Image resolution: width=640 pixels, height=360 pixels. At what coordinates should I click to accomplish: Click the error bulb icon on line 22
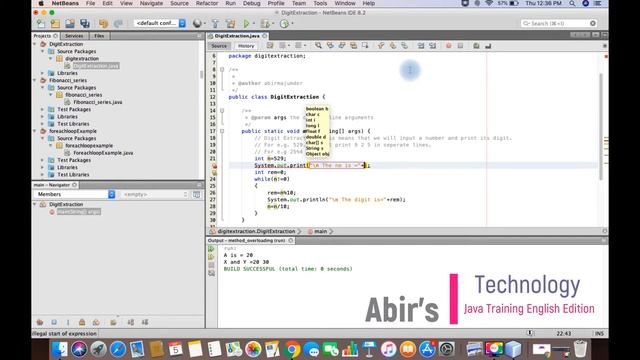pyautogui.click(x=214, y=166)
